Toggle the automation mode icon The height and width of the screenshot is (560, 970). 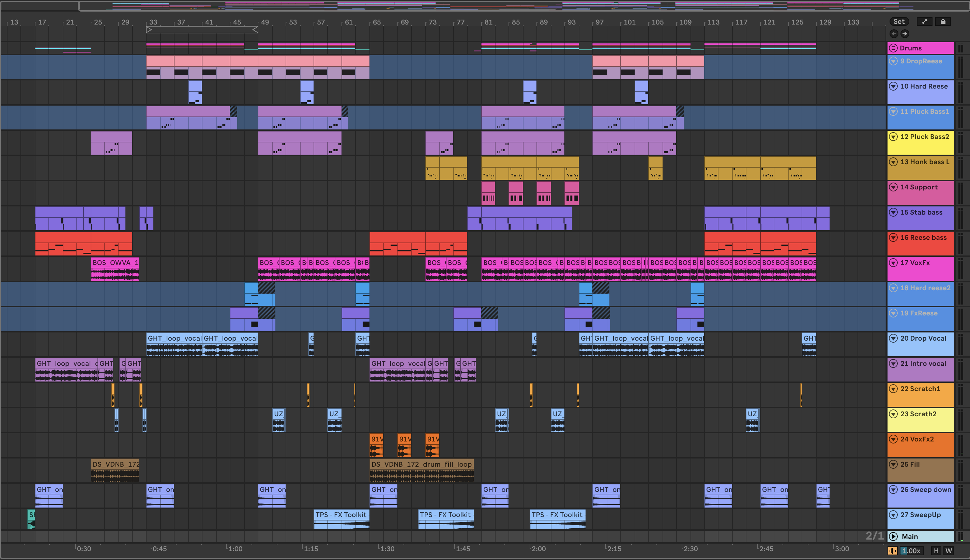(x=924, y=21)
